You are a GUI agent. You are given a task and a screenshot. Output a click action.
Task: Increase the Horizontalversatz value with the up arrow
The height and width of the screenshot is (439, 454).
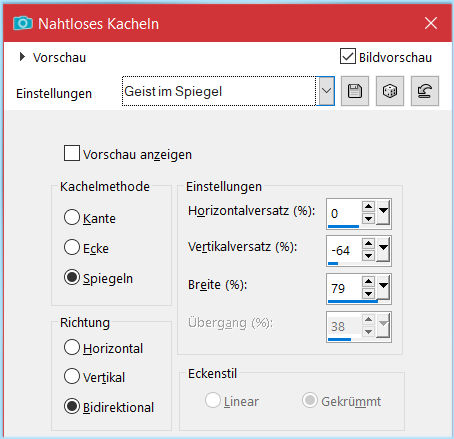(x=368, y=206)
